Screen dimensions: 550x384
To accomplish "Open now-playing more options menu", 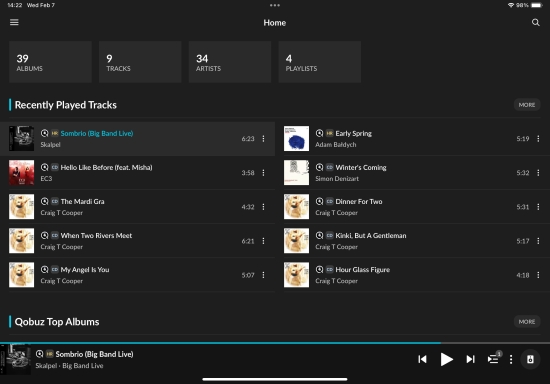I will click(x=511, y=359).
